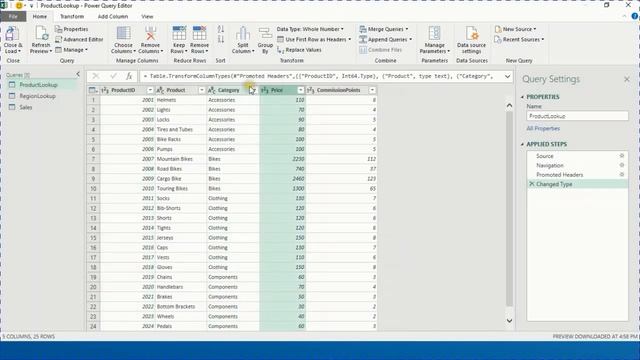This screenshot has width=640, height=360.
Task: Click the Remove Columns icon
Action: (x=150, y=33)
